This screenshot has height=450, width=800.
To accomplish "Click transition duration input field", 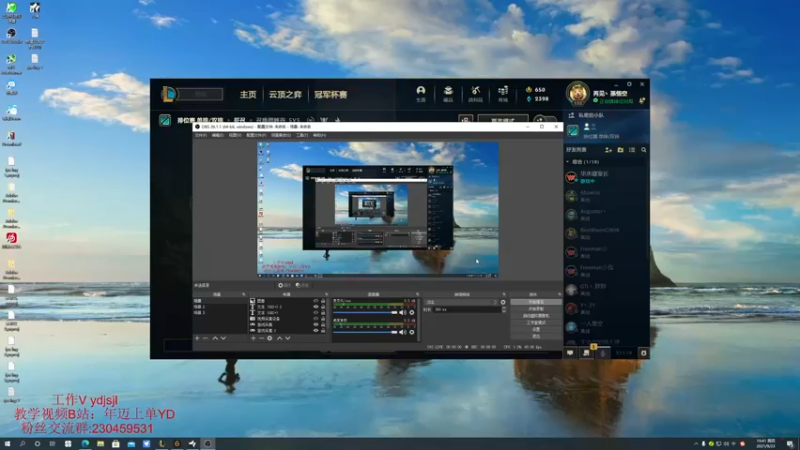I will [467, 309].
